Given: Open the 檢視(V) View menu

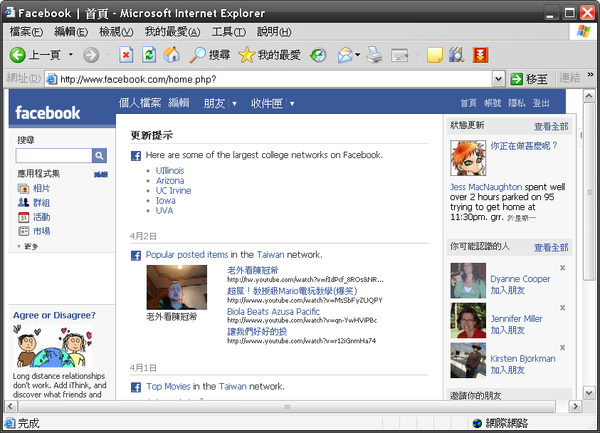Looking at the screenshot, I should point(116,32).
